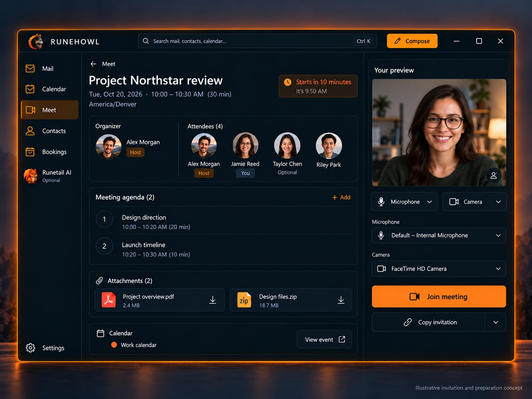Add a new meeting agenda item
The width and height of the screenshot is (532, 399).
341,197
